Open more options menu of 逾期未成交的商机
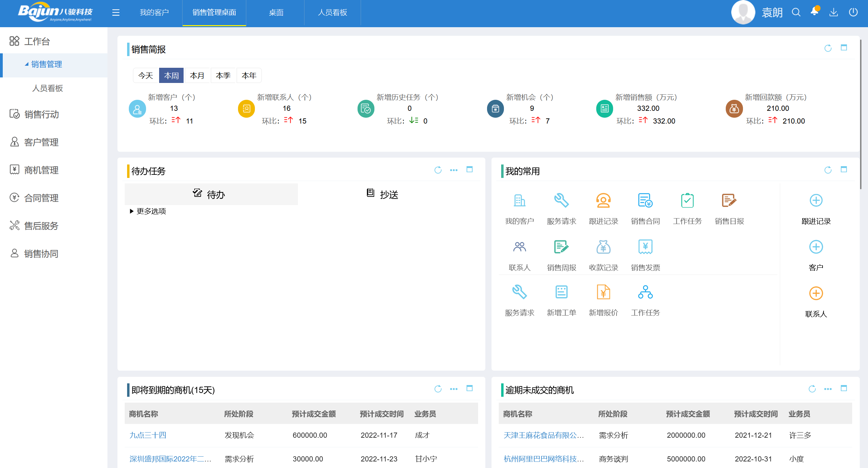This screenshot has height=468, width=868. coord(828,389)
